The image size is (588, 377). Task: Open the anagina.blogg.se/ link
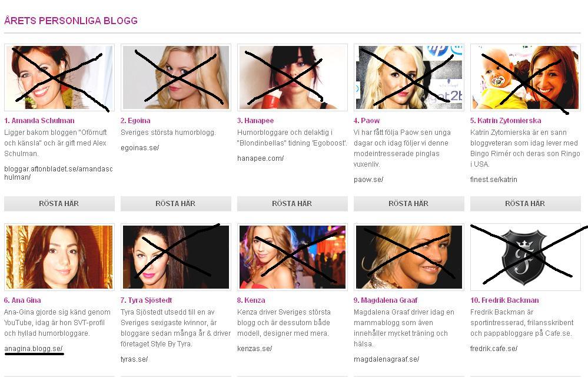[x=34, y=349]
